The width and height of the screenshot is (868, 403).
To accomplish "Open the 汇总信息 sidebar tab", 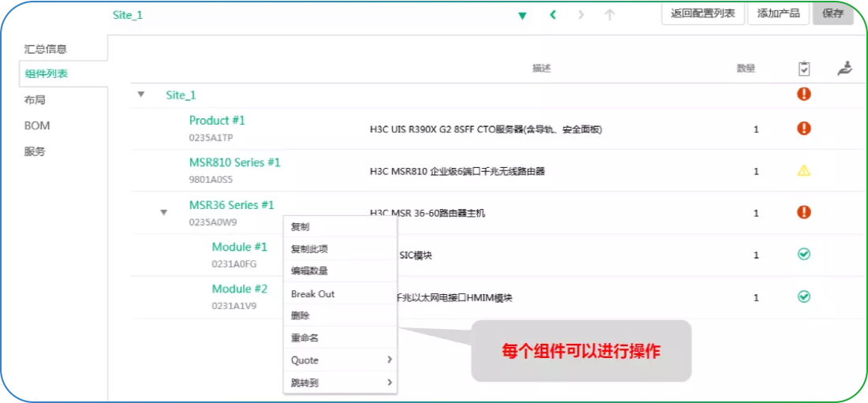I will [46, 49].
